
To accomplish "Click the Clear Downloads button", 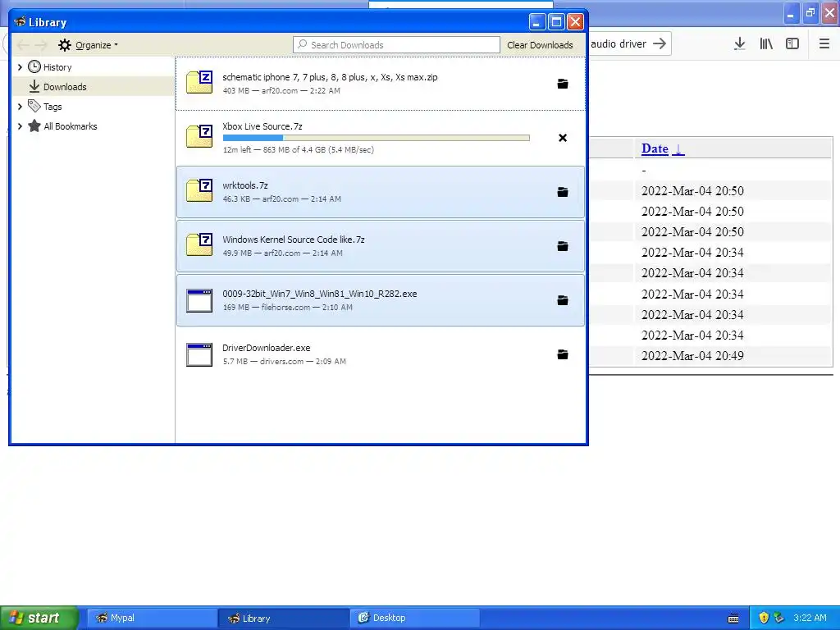I will (540, 45).
